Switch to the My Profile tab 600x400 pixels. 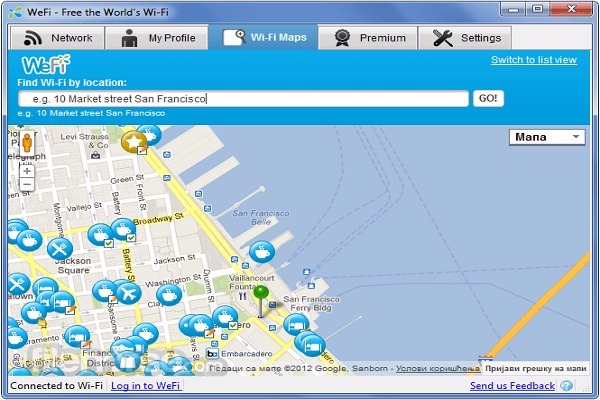157,38
